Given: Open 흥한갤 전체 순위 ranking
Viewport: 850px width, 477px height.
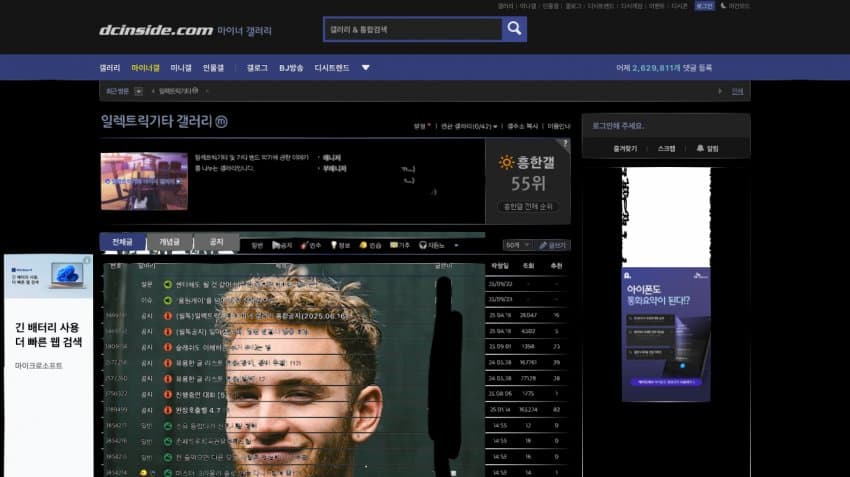Looking at the screenshot, I should coord(527,207).
